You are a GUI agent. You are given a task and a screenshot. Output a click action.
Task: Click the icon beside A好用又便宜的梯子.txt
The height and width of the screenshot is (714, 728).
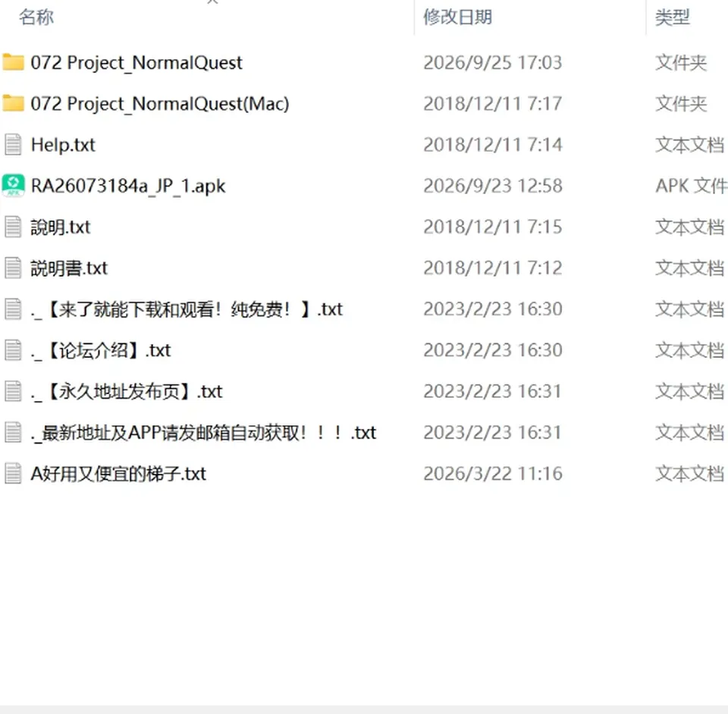tap(13, 473)
